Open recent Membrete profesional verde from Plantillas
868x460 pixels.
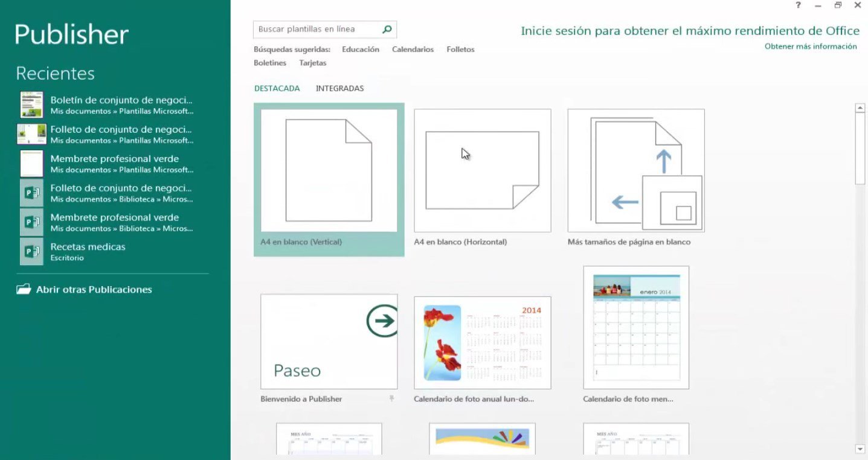(115, 164)
